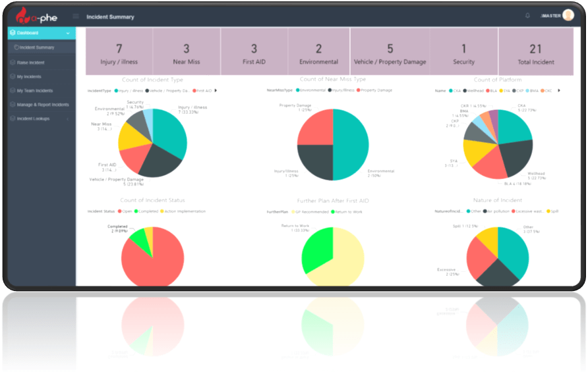Click the Manage & Report Incidents icon

(13, 105)
